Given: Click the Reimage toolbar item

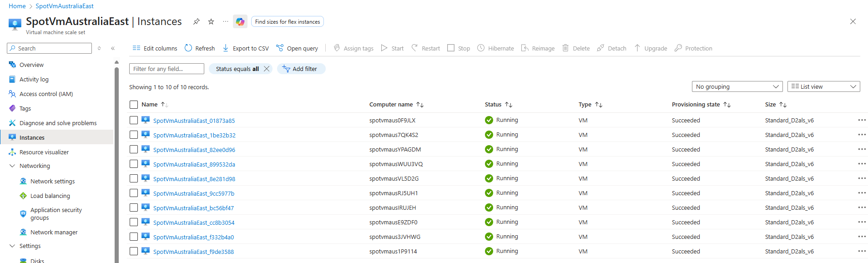Looking at the screenshot, I should [x=538, y=48].
